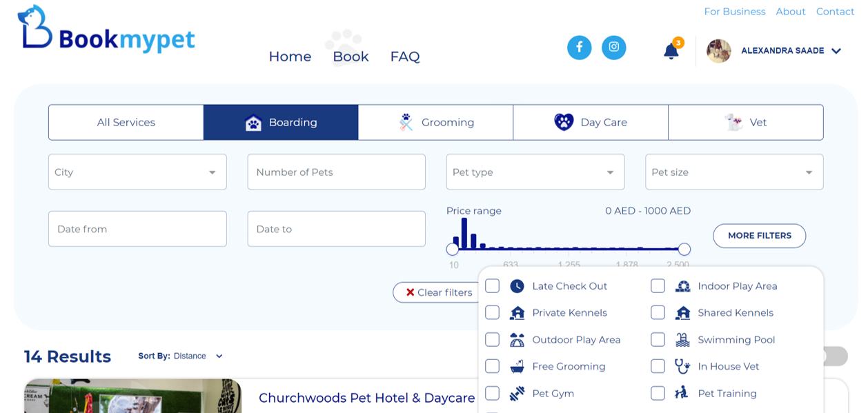Image resolution: width=868 pixels, height=413 pixels.
Task: Click the '14 Results' heading
Action: click(x=68, y=356)
